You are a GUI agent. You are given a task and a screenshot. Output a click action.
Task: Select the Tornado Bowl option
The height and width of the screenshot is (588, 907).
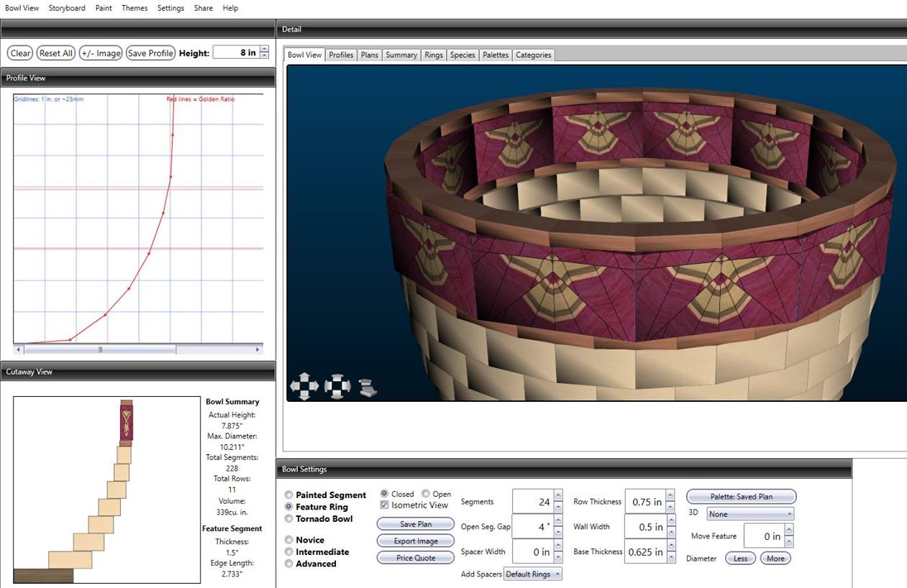(289, 518)
